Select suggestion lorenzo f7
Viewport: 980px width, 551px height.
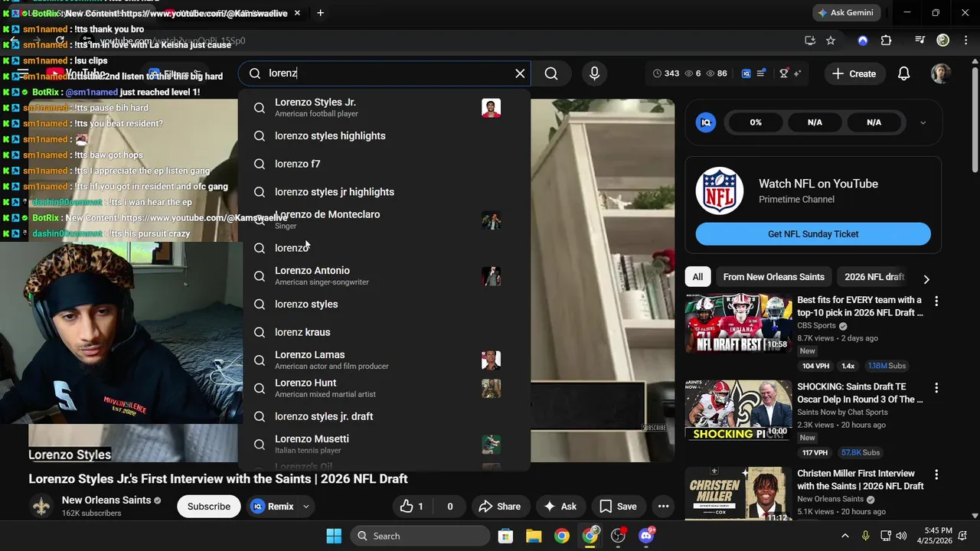tap(384, 164)
